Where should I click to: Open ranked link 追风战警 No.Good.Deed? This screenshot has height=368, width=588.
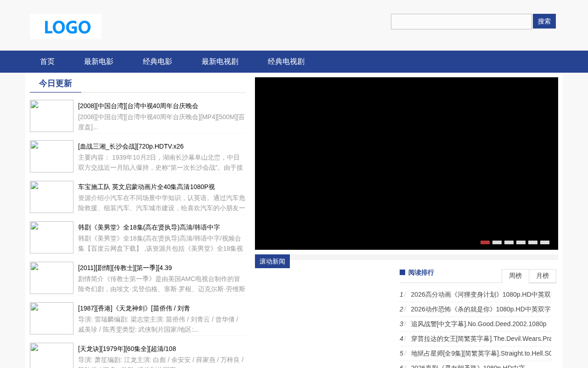(x=479, y=324)
